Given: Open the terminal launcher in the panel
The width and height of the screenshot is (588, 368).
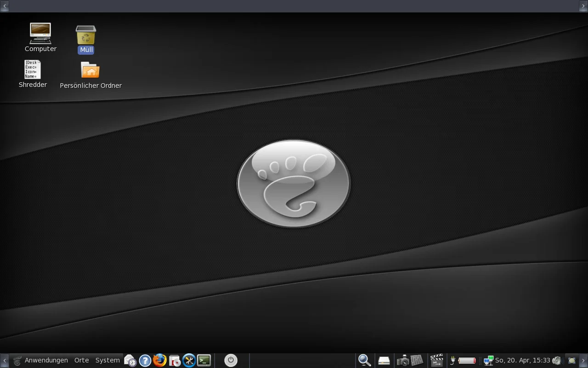Looking at the screenshot, I should pos(204,360).
